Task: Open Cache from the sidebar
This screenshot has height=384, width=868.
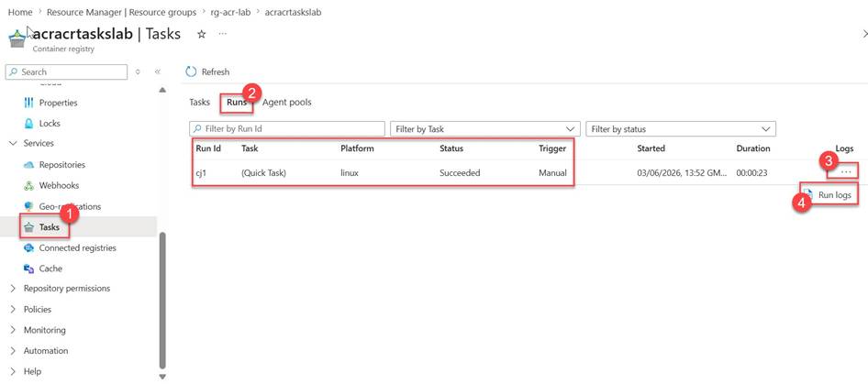Action: click(50, 269)
